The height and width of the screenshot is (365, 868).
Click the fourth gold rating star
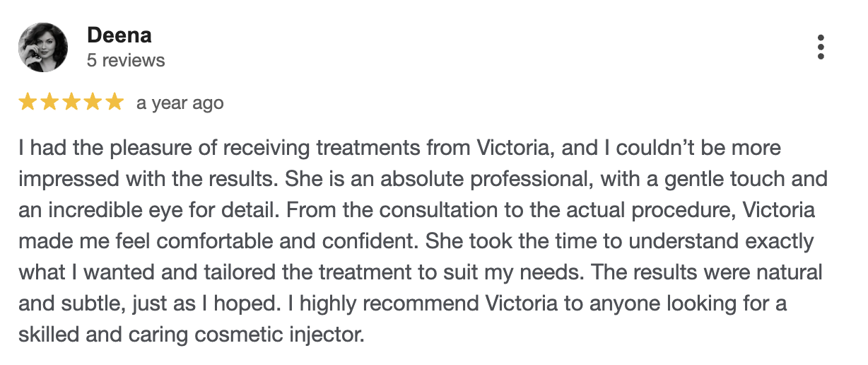pos(93,103)
